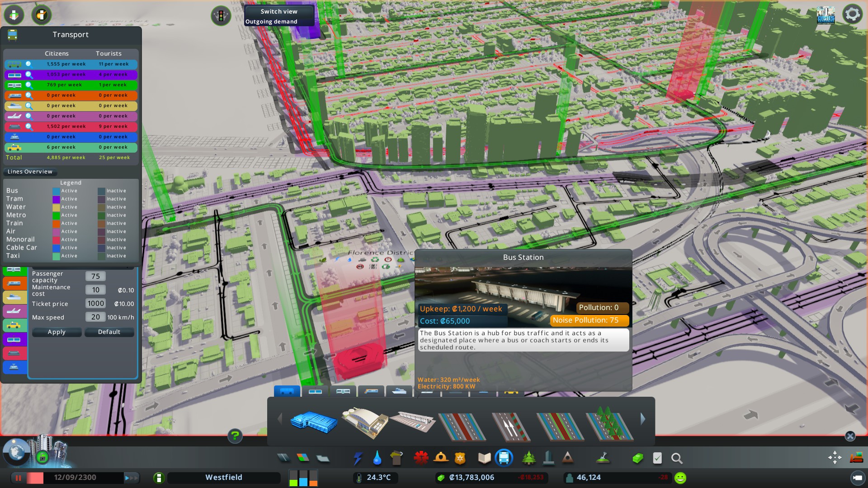Click the Default button
868x488 pixels.
(x=109, y=332)
